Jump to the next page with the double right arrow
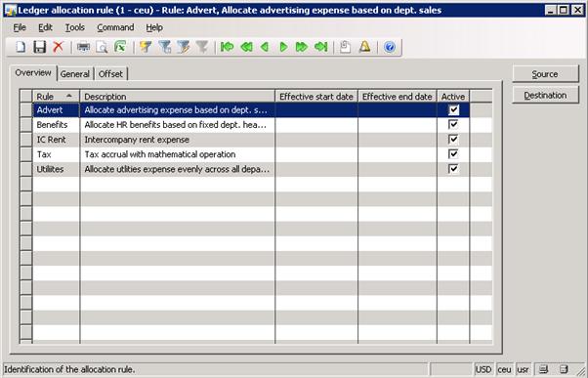588x378 pixels. [x=302, y=47]
